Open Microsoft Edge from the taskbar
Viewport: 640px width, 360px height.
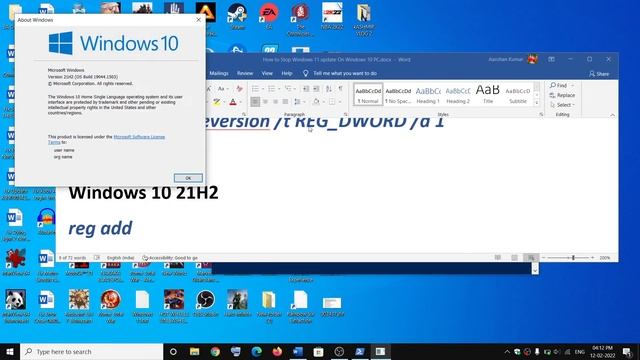(256, 351)
